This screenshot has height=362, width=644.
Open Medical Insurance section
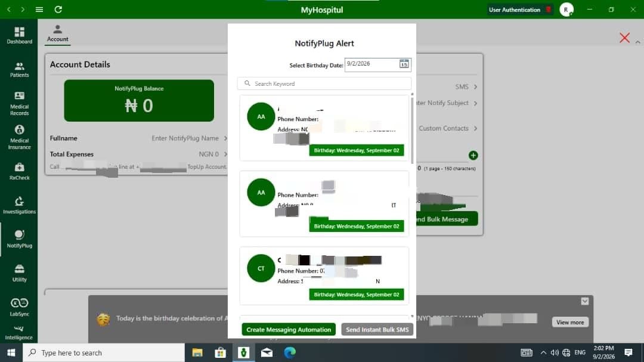click(x=19, y=137)
